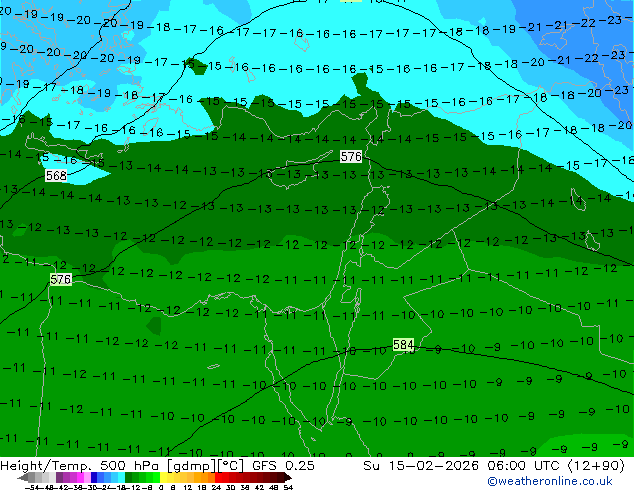Click the dark right arrow on legend

pos(287,478)
